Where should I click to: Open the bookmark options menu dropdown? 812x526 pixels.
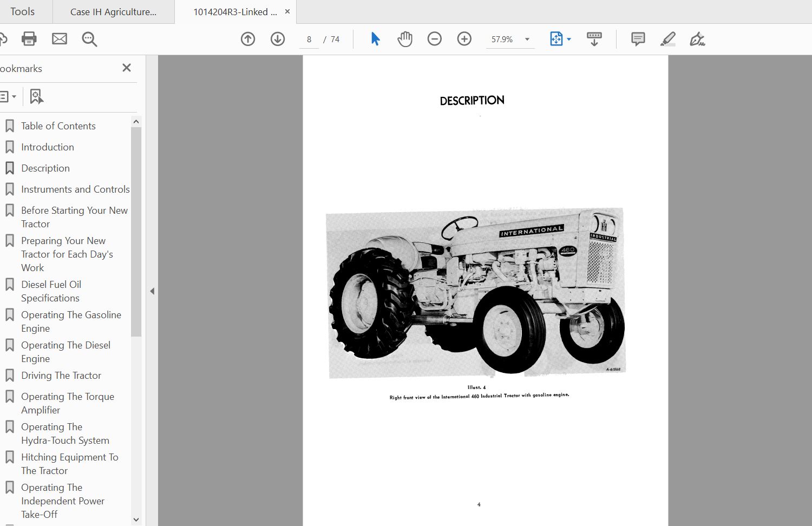click(x=8, y=97)
